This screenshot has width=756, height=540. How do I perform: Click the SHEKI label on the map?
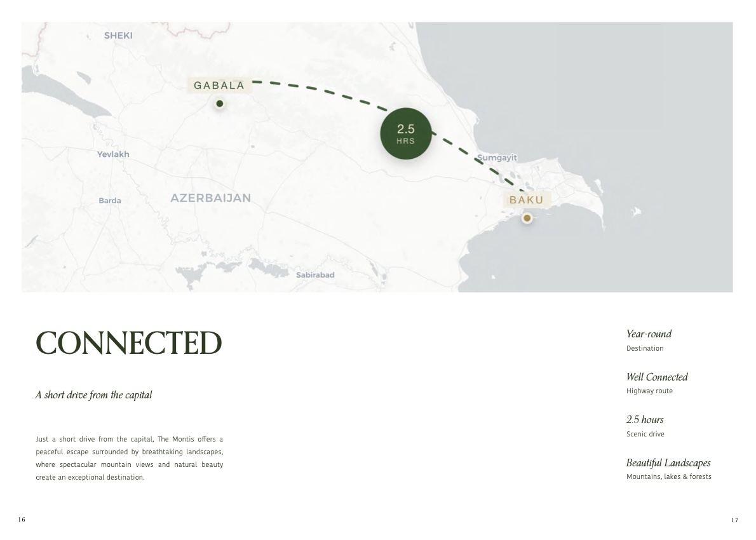coord(118,35)
